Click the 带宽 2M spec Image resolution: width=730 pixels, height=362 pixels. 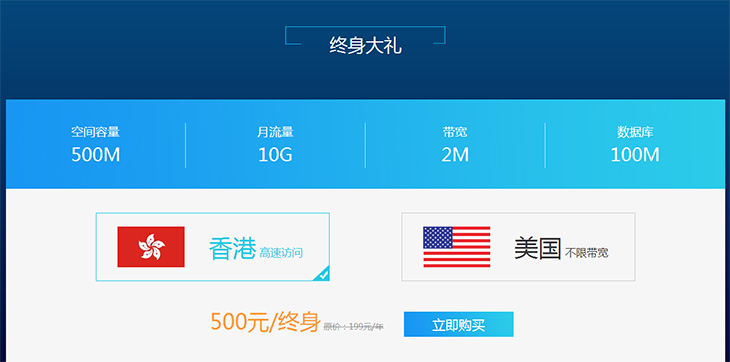[x=455, y=145]
